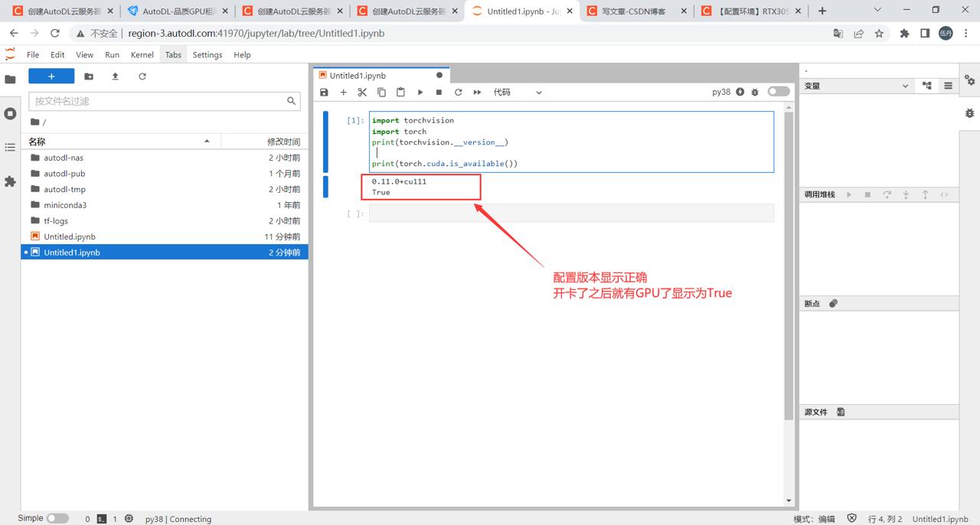Click the 行 4, 列 2 cursor position in status bar
The width and height of the screenshot is (980, 525).
point(885,519)
